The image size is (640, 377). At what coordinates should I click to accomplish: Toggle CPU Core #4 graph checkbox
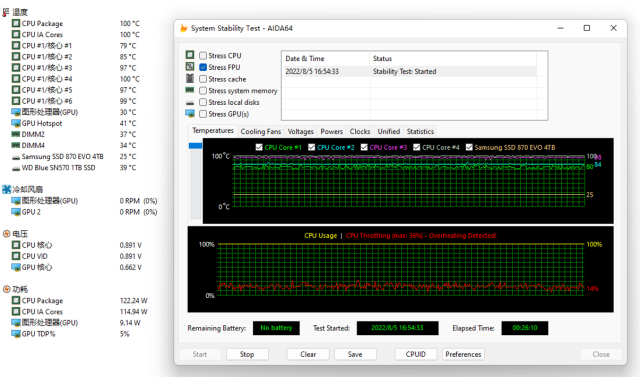pyautogui.click(x=416, y=147)
